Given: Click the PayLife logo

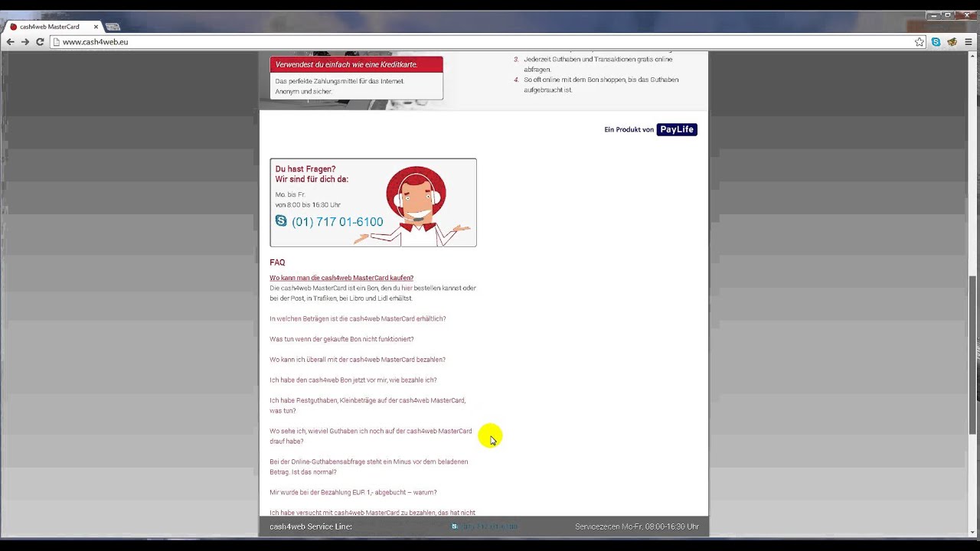Looking at the screenshot, I should (677, 129).
